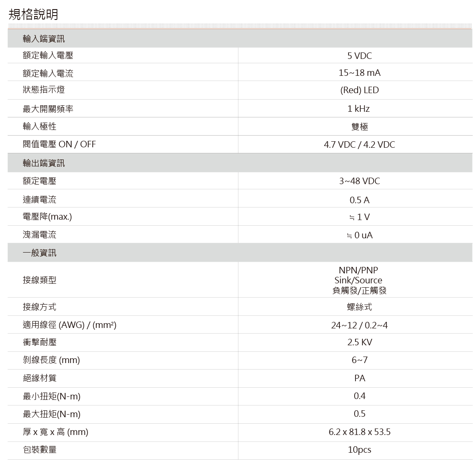
Task: Click the 衝擊耐壓 label
Action: [x=39, y=342]
